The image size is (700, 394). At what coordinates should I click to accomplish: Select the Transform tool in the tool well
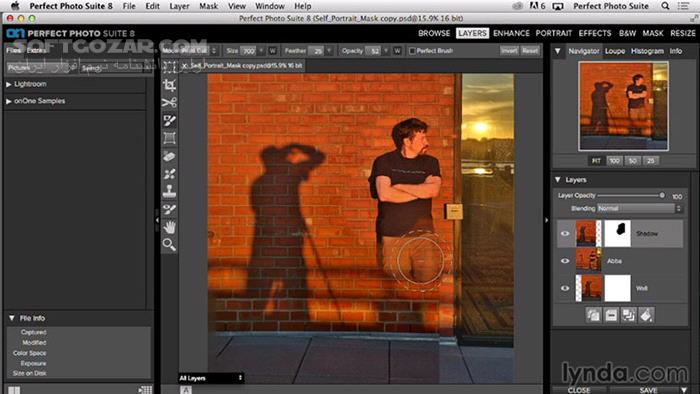(169, 68)
